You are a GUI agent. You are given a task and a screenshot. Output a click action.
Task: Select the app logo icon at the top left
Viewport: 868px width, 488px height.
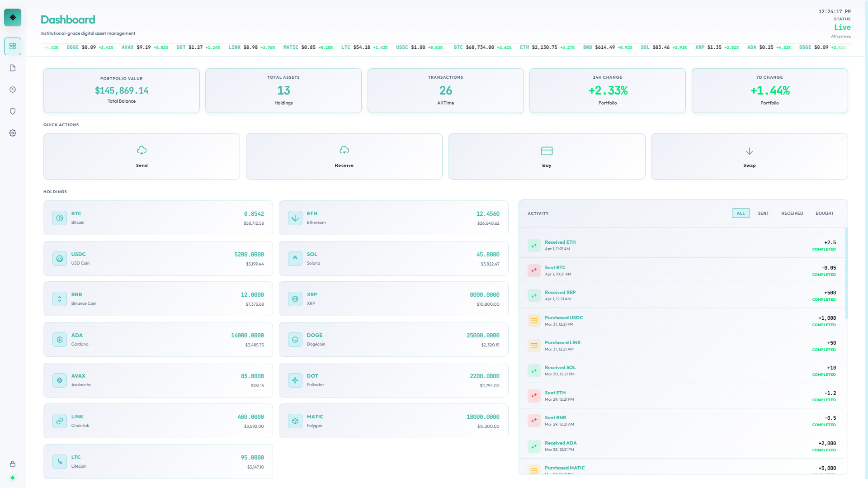click(13, 17)
